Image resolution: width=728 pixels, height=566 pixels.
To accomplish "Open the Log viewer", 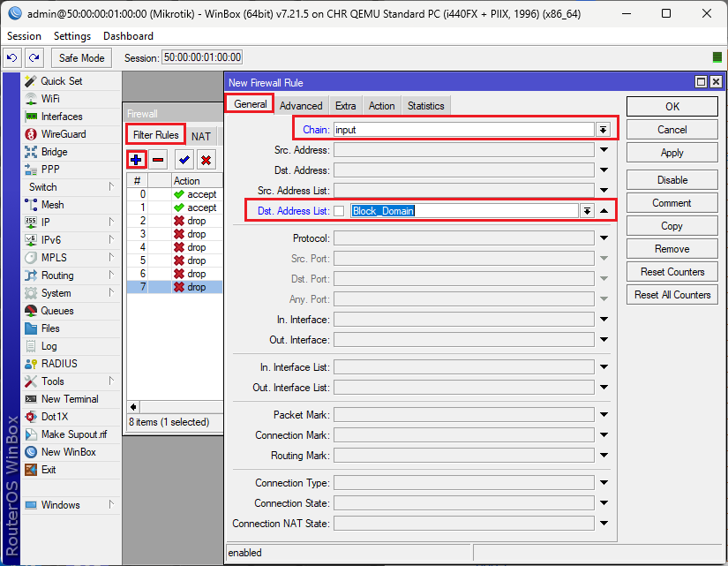I will click(49, 346).
